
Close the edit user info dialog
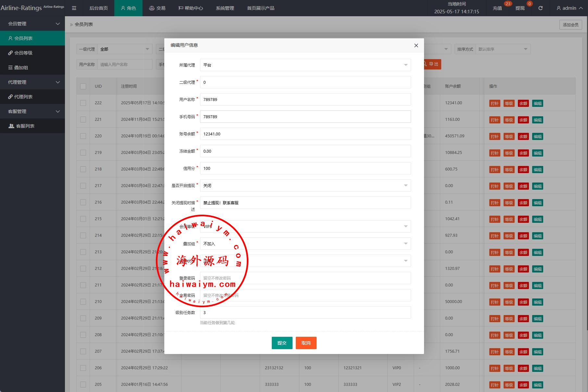(x=416, y=45)
